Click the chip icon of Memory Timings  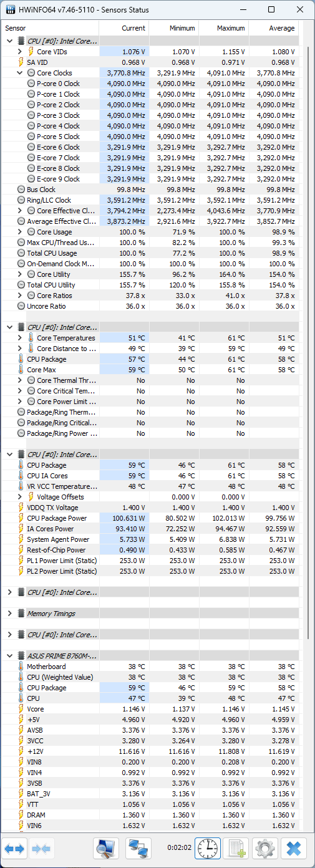(x=21, y=614)
